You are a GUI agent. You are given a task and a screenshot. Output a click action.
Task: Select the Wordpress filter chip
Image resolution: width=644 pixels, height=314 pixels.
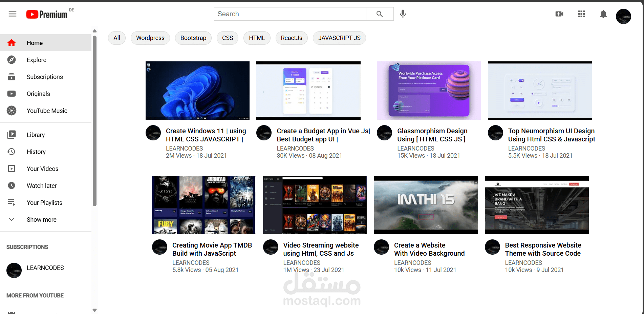(x=150, y=38)
